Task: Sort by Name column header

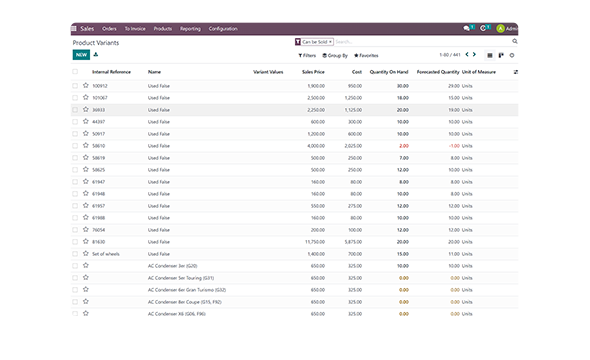Action: click(154, 72)
